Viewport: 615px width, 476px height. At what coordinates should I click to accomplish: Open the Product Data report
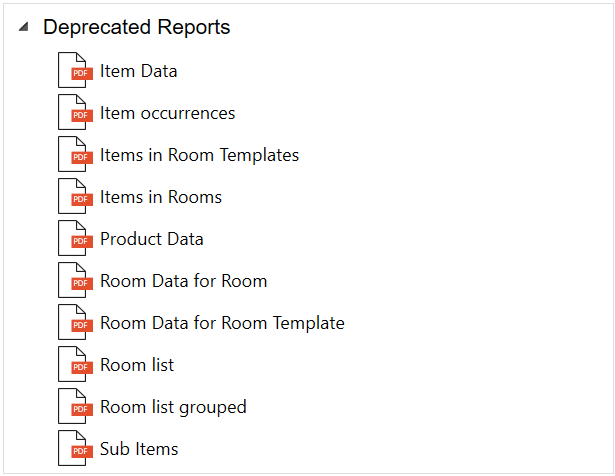(151, 239)
